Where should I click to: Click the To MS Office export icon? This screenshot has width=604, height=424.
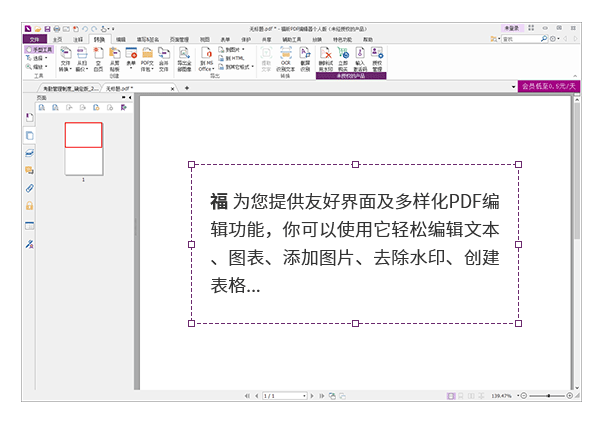click(x=205, y=57)
